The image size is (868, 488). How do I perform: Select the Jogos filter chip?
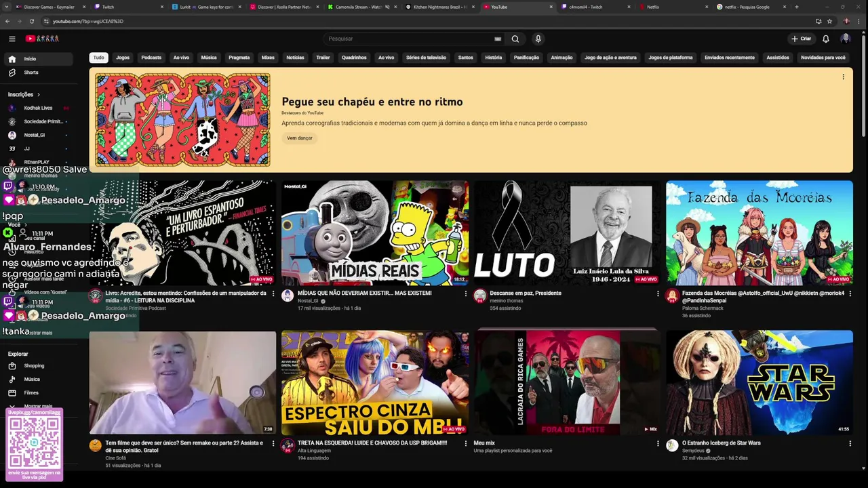coord(123,58)
